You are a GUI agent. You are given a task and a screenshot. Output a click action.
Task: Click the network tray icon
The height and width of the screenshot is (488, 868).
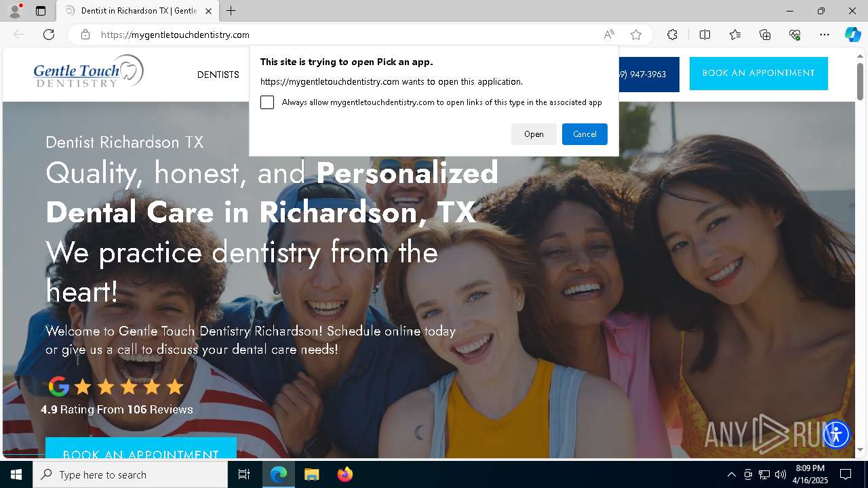tap(764, 474)
